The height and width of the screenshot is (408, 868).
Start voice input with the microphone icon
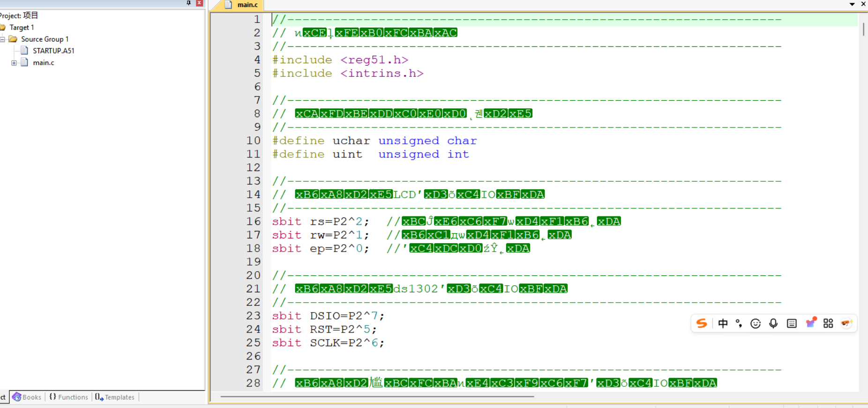(773, 323)
